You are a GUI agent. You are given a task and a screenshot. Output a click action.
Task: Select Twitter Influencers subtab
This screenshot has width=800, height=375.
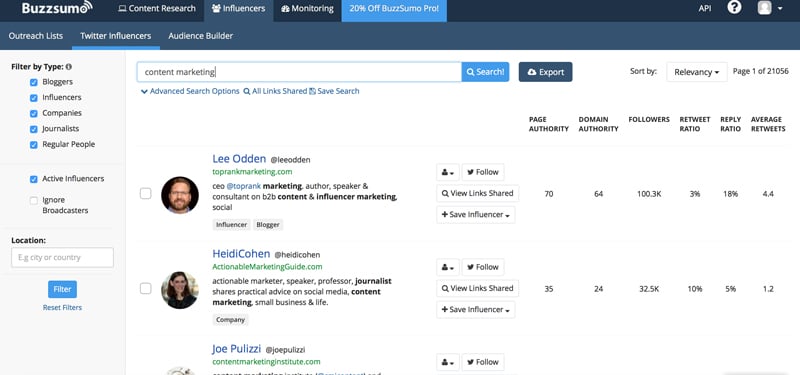pos(116,36)
